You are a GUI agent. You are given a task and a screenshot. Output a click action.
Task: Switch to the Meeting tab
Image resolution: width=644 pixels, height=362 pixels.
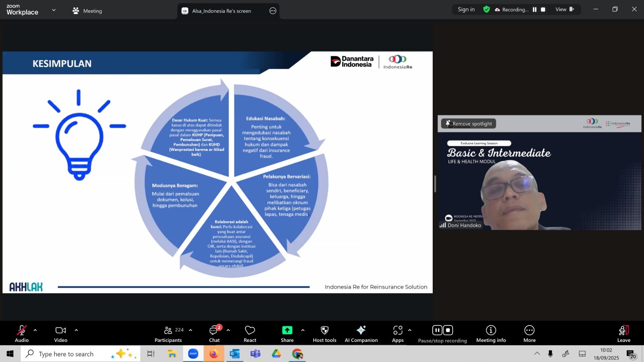87,11
